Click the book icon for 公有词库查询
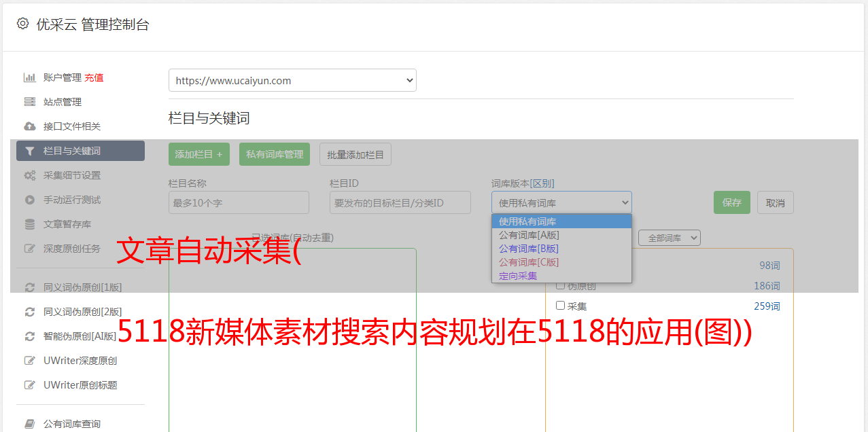 (29, 424)
